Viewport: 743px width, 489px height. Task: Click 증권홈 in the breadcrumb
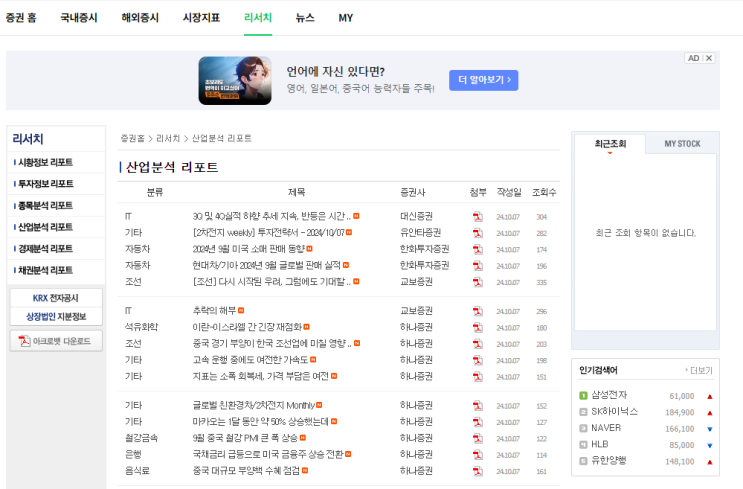(x=132, y=138)
